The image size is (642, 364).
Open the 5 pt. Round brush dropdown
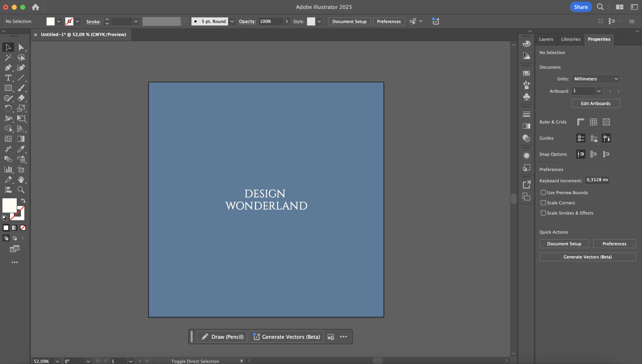232,21
